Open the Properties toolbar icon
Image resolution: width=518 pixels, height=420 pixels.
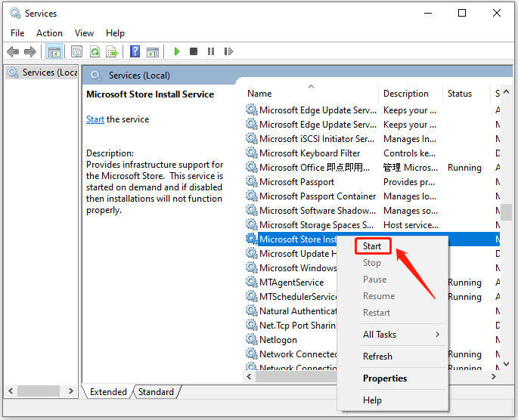76,51
